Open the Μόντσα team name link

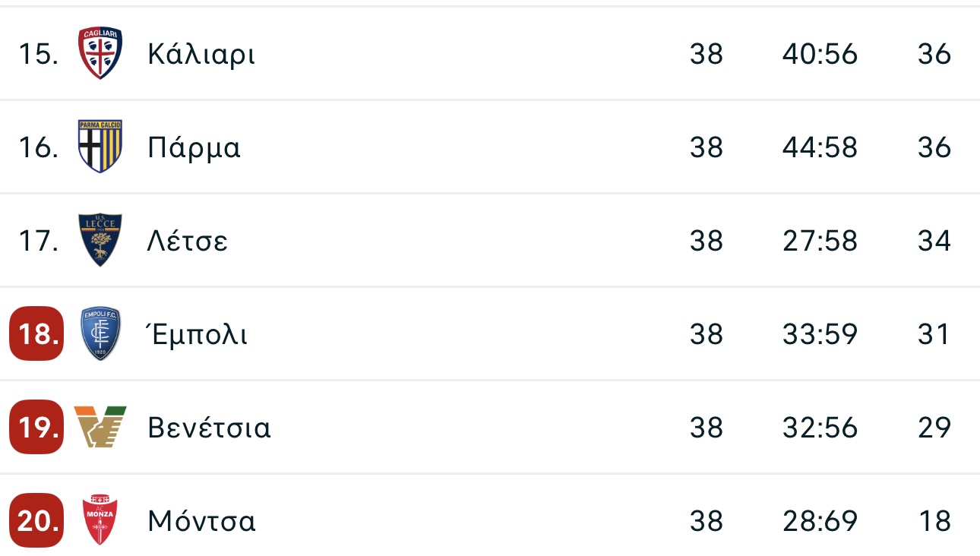click(201, 521)
